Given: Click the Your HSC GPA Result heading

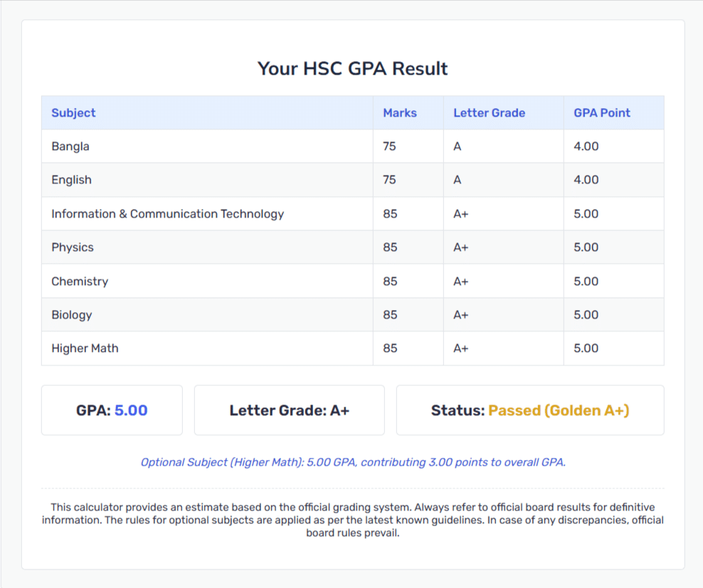Looking at the screenshot, I should pyautogui.click(x=353, y=68).
